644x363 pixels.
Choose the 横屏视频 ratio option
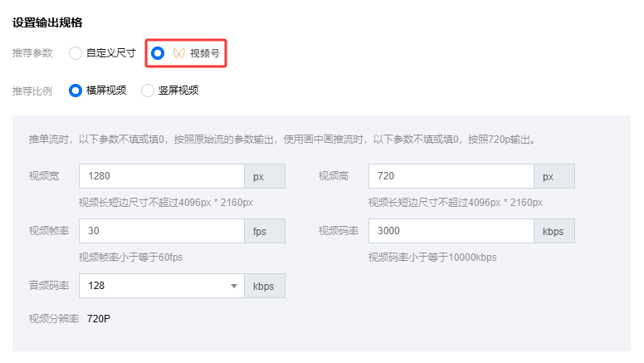(x=76, y=91)
